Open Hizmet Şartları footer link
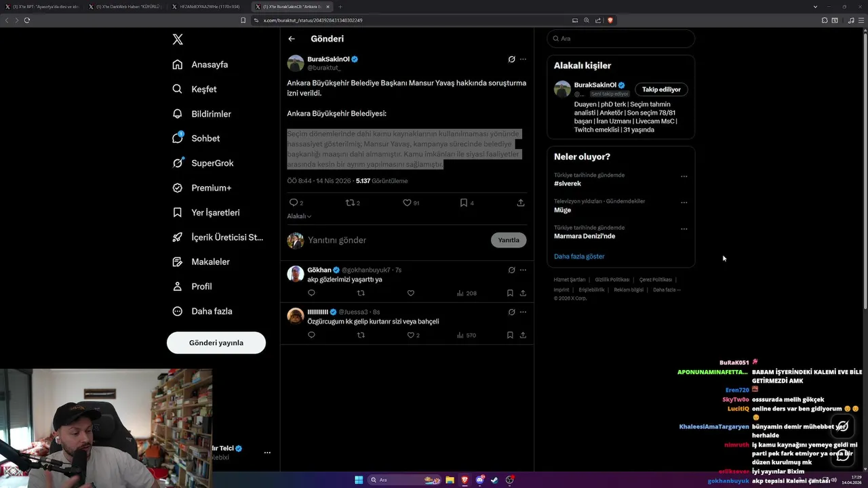 coord(570,279)
